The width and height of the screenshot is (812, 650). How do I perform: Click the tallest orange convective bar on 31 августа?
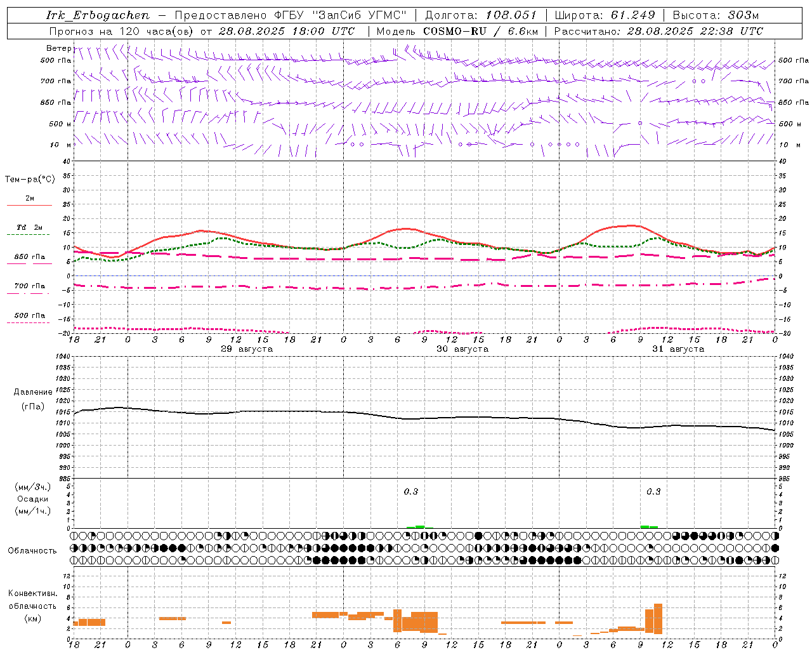[658, 619]
